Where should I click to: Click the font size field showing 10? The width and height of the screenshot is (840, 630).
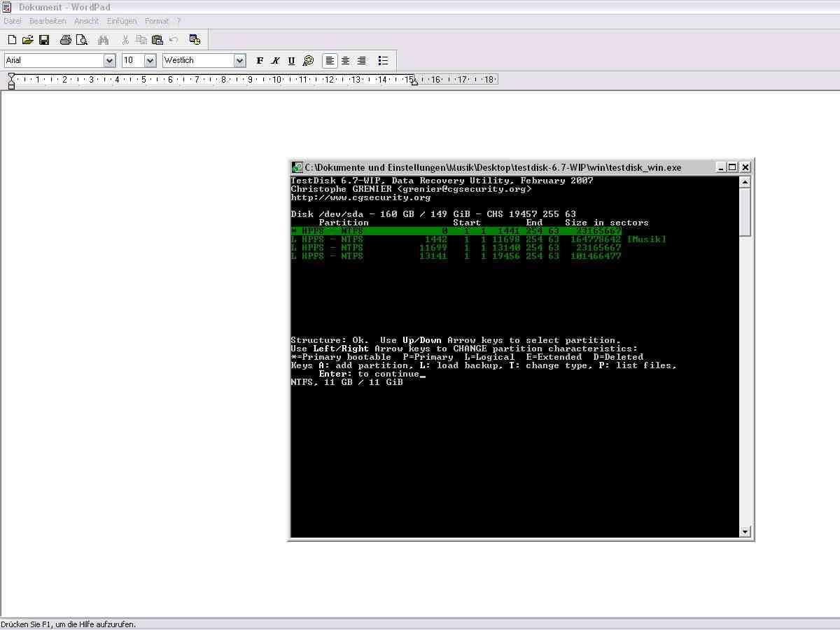133,61
